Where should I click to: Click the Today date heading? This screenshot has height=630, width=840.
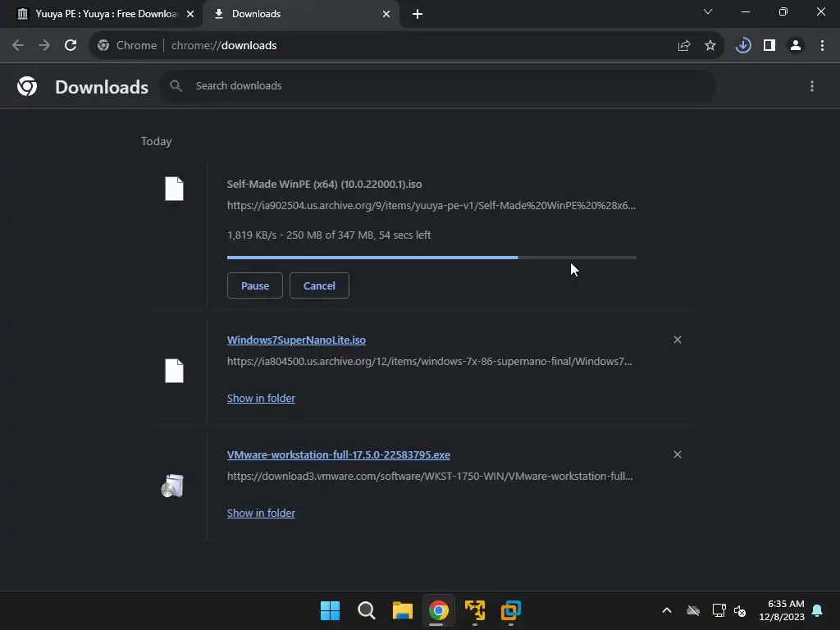(x=157, y=141)
